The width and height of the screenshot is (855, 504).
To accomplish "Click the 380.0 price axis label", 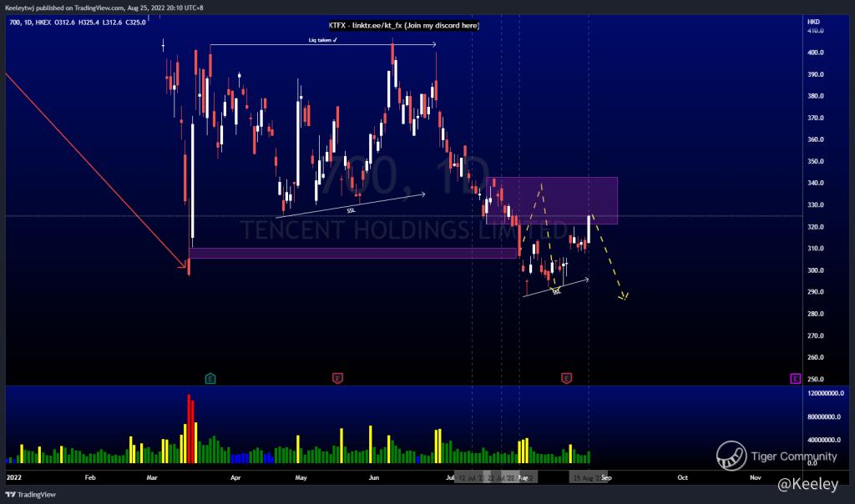I will [x=816, y=96].
